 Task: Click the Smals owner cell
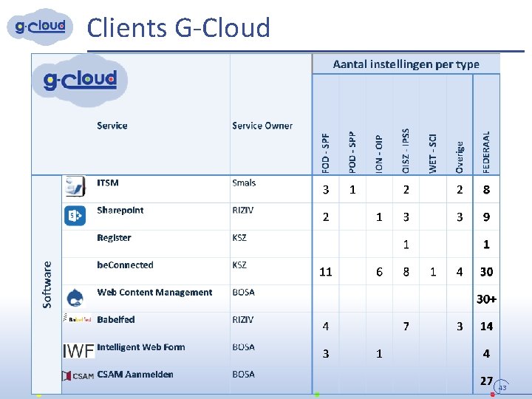pyautogui.click(x=244, y=183)
